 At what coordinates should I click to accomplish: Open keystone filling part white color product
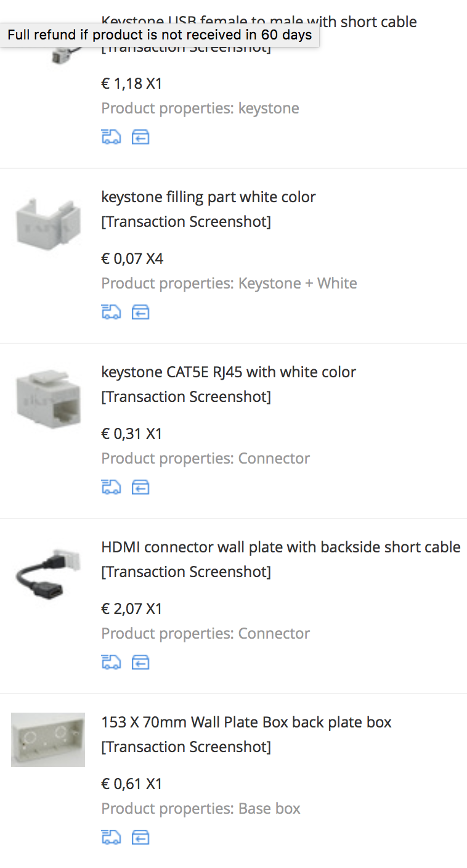click(x=208, y=197)
